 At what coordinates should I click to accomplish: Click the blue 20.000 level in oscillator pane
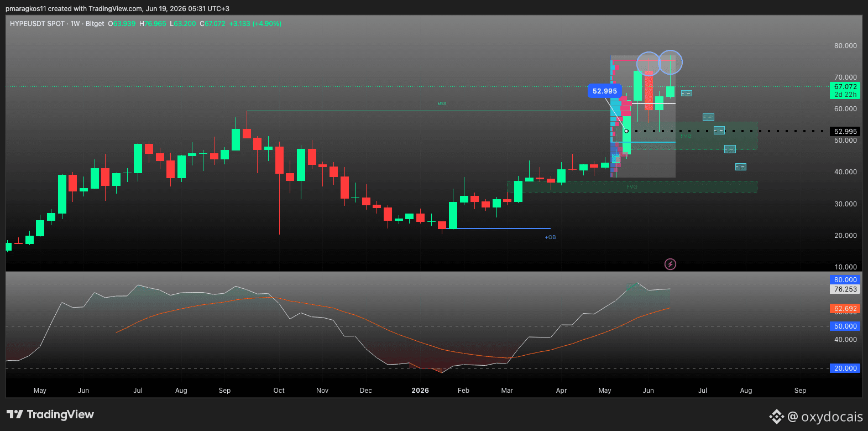845,368
